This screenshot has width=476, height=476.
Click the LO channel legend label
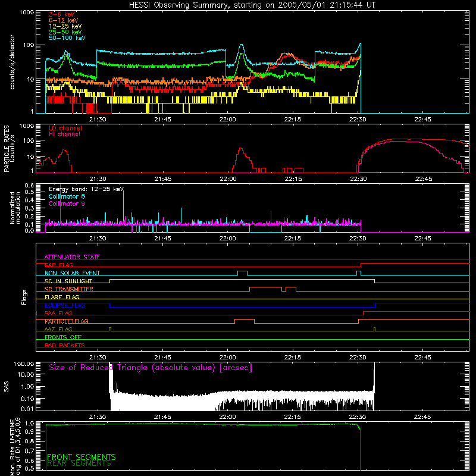[65, 128]
